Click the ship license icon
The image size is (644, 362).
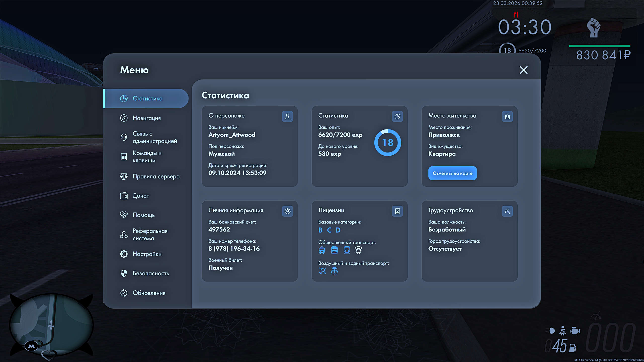[334, 271]
